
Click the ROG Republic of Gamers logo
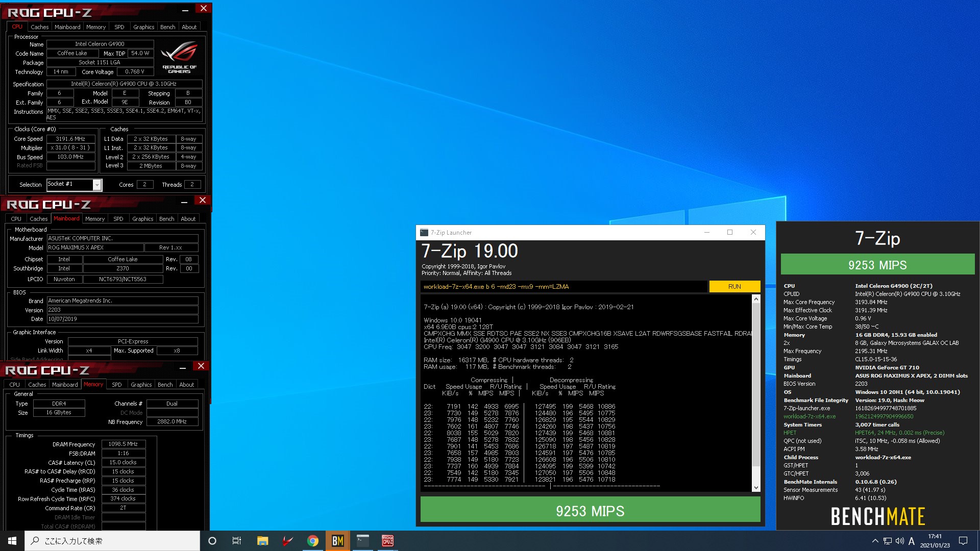click(x=179, y=57)
